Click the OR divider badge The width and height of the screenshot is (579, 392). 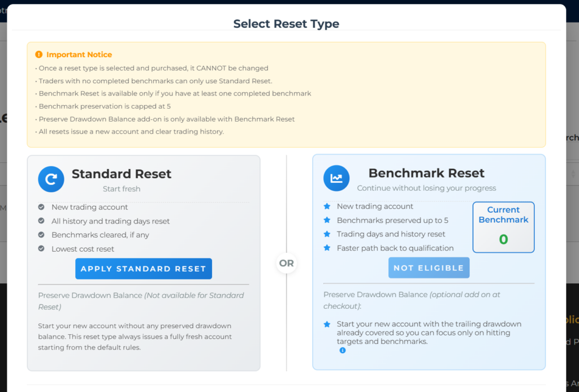point(287,263)
